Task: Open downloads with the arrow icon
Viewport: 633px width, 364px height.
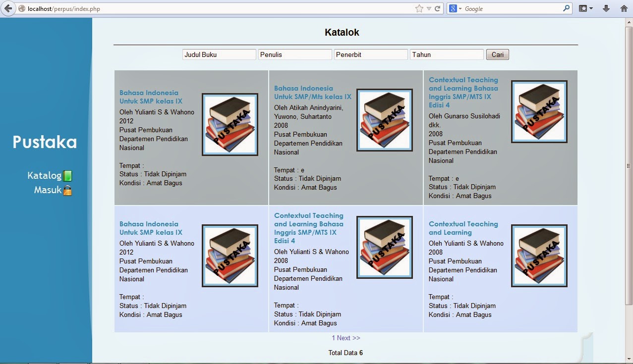Action: coord(606,8)
